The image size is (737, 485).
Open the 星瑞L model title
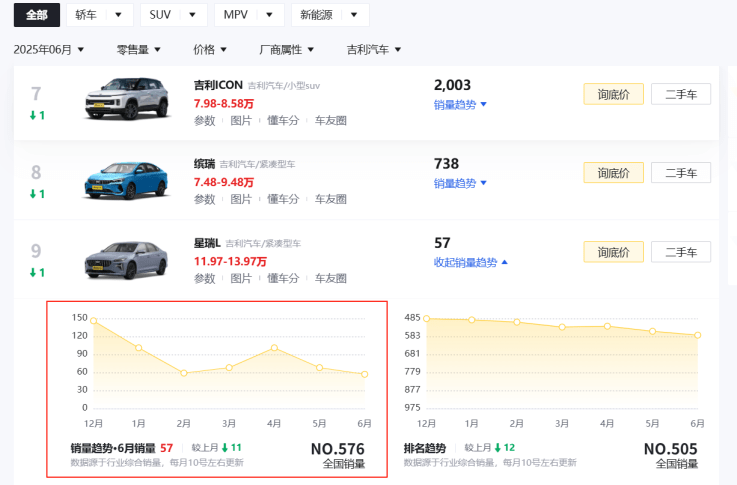point(207,243)
